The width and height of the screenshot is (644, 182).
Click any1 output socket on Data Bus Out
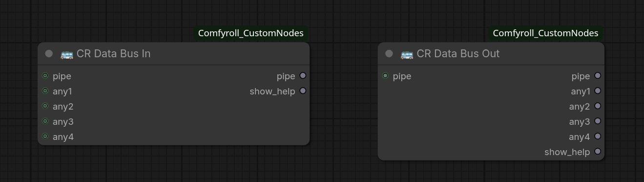(x=598, y=91)
